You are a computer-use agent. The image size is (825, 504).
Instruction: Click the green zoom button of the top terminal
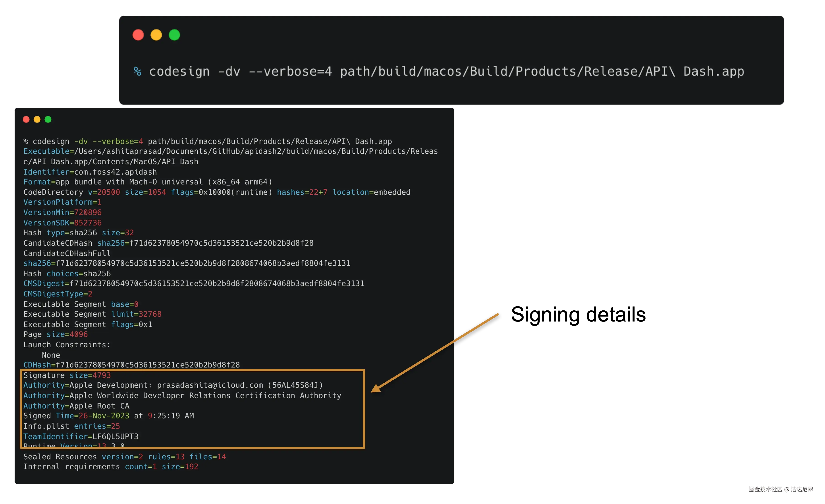(174, 35)
